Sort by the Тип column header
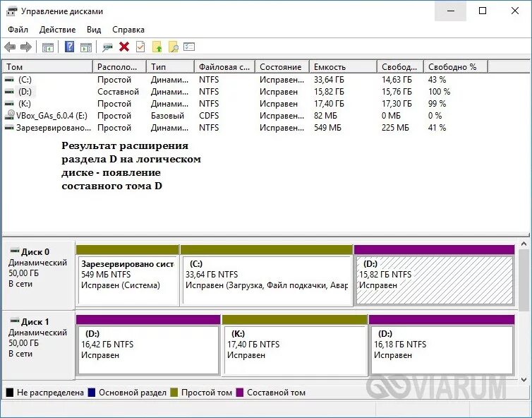 coord(170,66)
